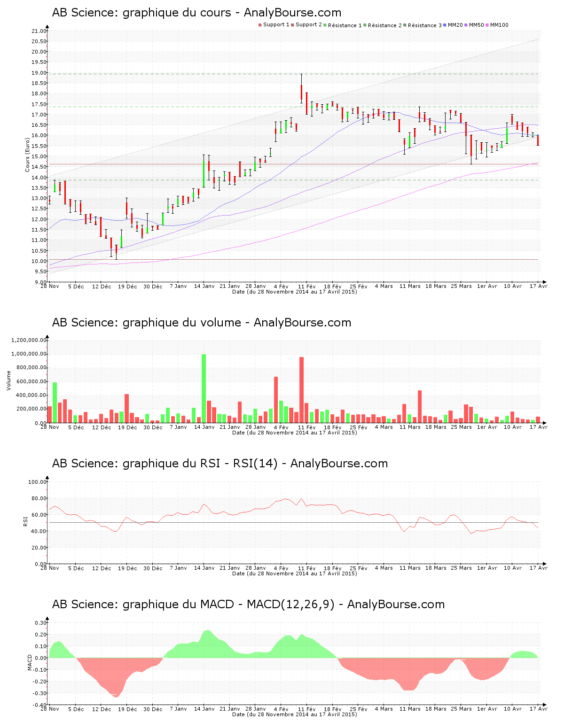The image size is (564, 728).
Task: Click the '10 Avr' date on MACD chart
Action: pyautogui.click(x=513, y=709)
